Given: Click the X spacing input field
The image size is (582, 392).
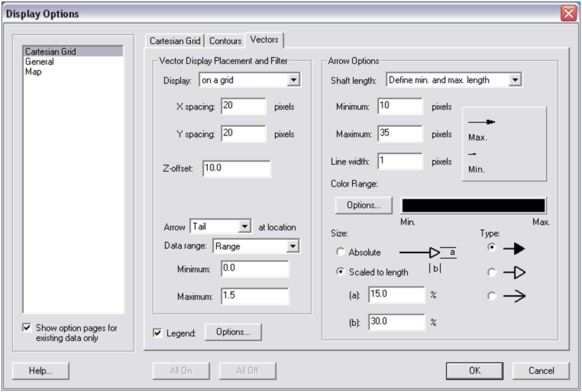Looking at the screenshot, I should point(244,106).
